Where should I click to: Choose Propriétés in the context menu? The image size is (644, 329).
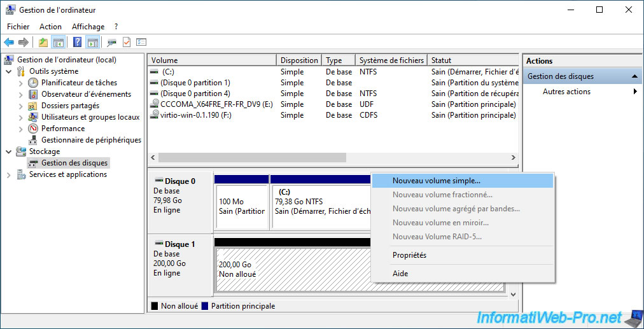[x=462, y=255]
